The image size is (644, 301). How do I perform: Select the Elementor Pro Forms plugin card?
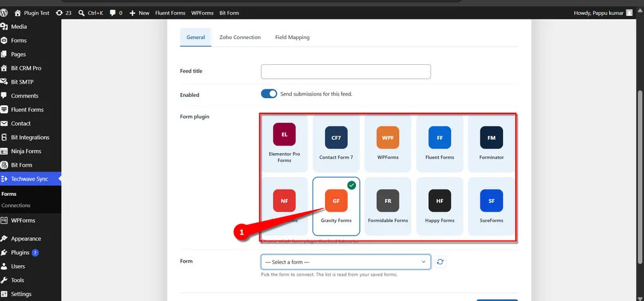284,143
